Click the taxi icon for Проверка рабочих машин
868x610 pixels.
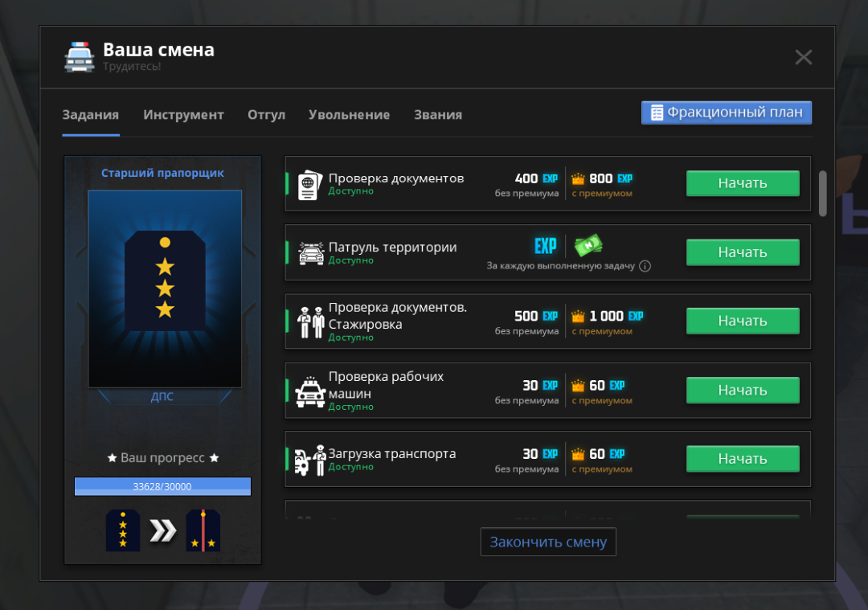tap(310, 391)
